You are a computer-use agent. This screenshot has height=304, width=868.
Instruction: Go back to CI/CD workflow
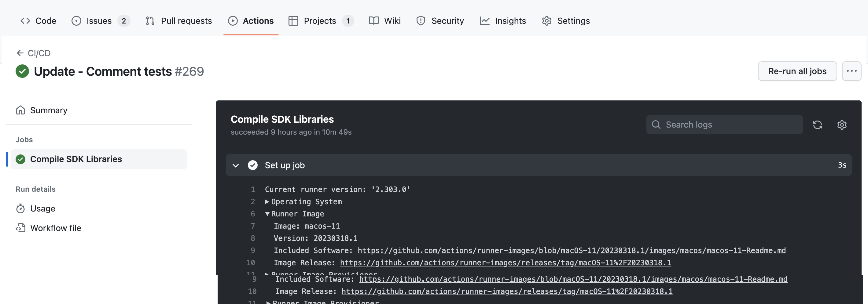click(33, 53)
